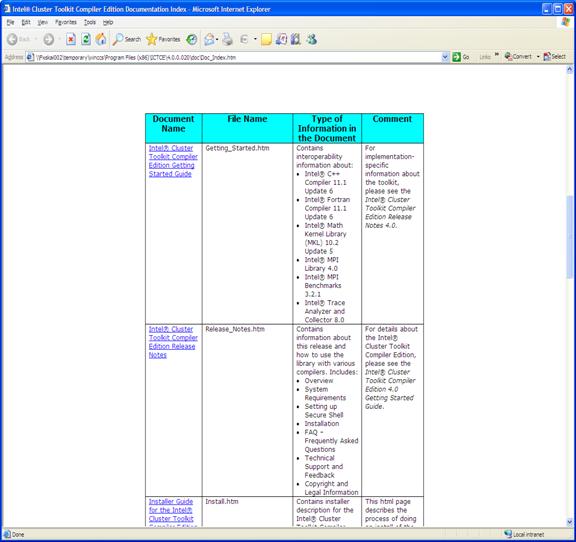Click the Research toolbar icon

click(x=281, y=39)
